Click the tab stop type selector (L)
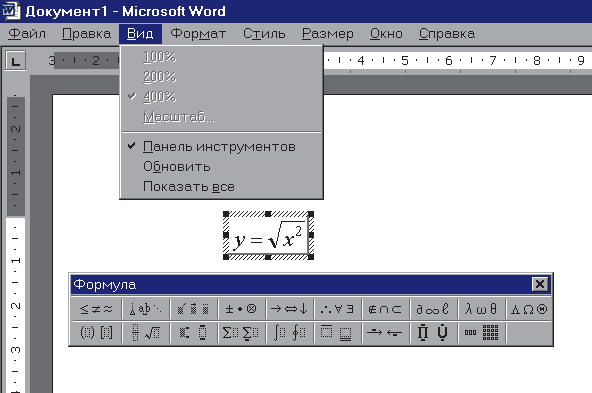592x393 pixels. click(x=15, y=60)
